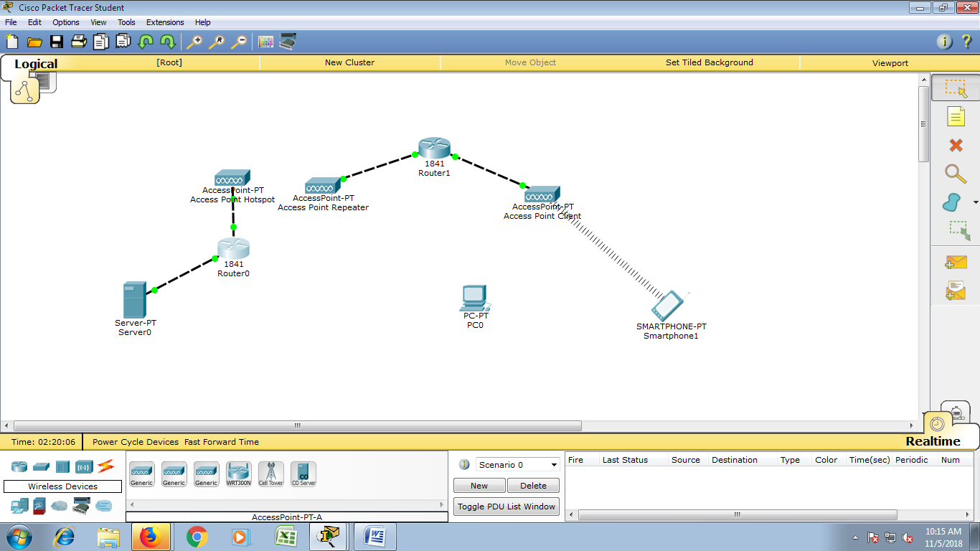The width and height of the screenshot is (980, 551).
Task: Click Set Tiled Background
Action: point(710,62)
